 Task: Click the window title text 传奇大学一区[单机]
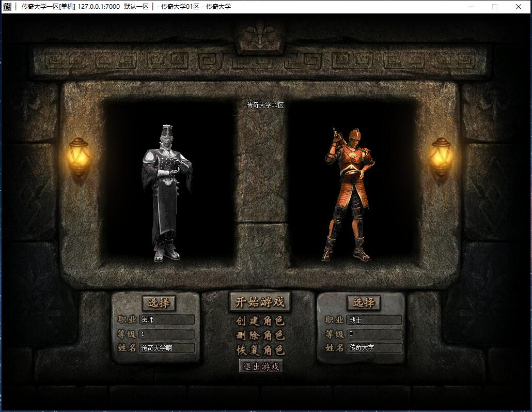(x=49, y=6)
